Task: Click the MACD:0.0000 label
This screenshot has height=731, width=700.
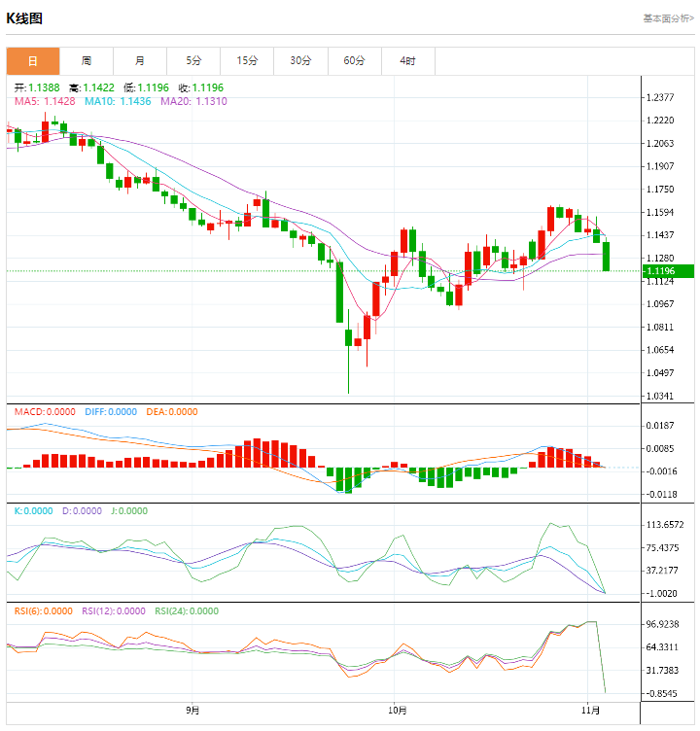Action: click(x=45, y=412)
